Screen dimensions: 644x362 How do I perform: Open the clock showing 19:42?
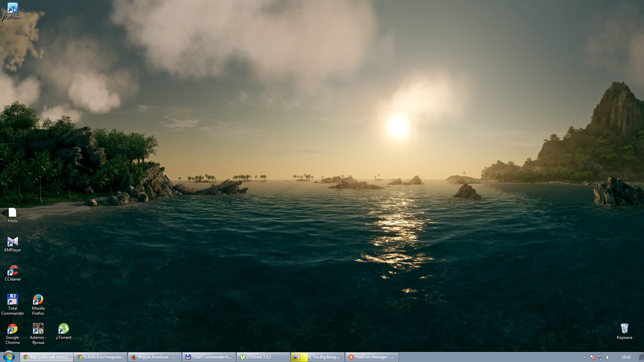tap(626, 357)
